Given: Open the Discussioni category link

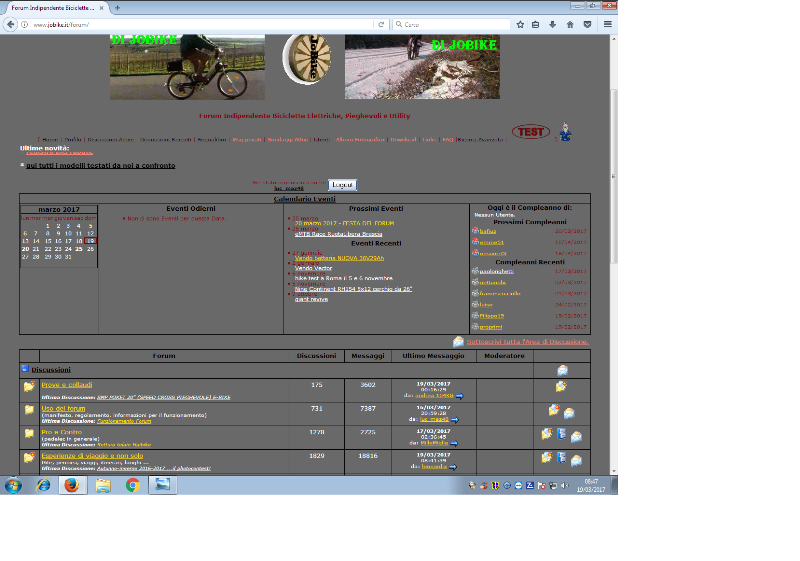Looking at the screenshot, I should click(x=51, y=370).
